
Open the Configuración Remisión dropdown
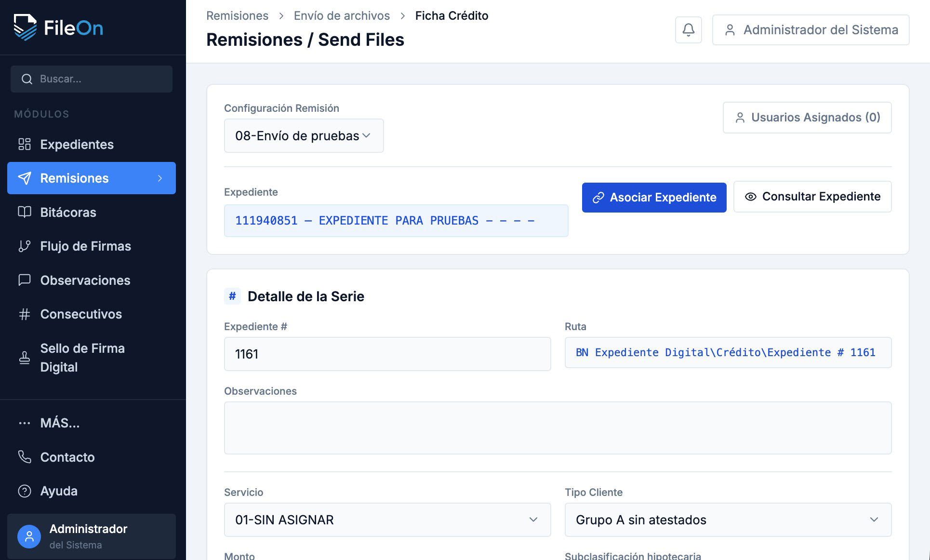coord(304,136)
